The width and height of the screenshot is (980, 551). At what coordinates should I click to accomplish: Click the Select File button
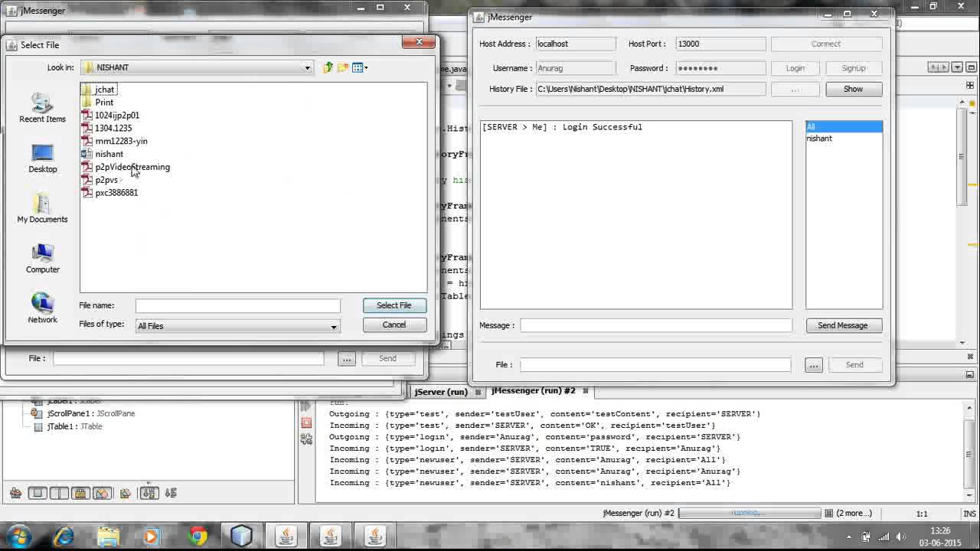tap(394, 305)
